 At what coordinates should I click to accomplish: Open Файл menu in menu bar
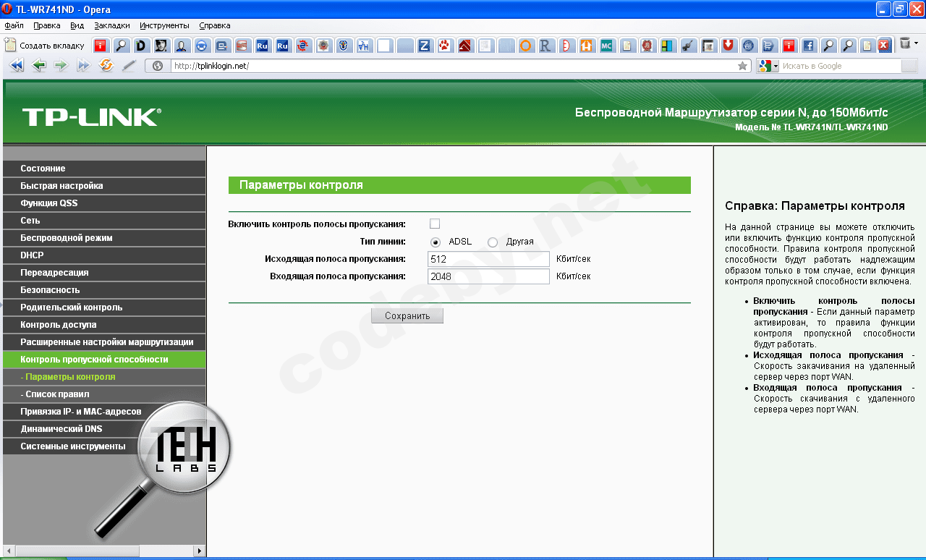[14, 25]
